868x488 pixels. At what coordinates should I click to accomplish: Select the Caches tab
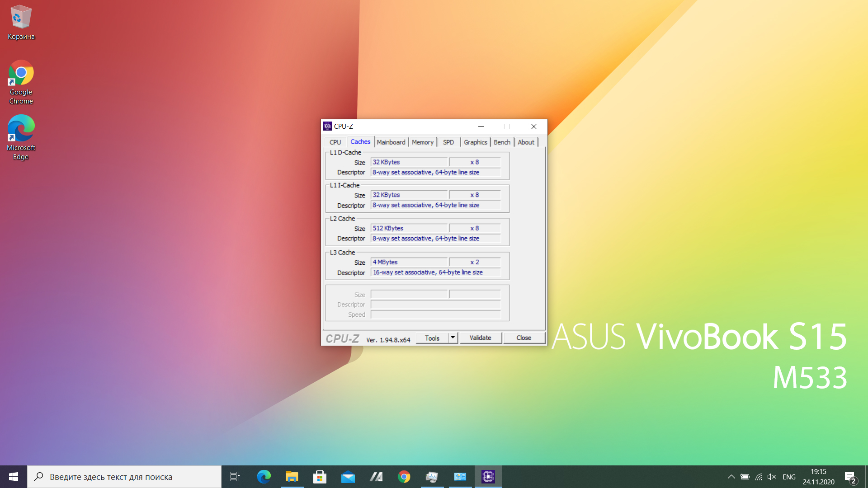360,141
